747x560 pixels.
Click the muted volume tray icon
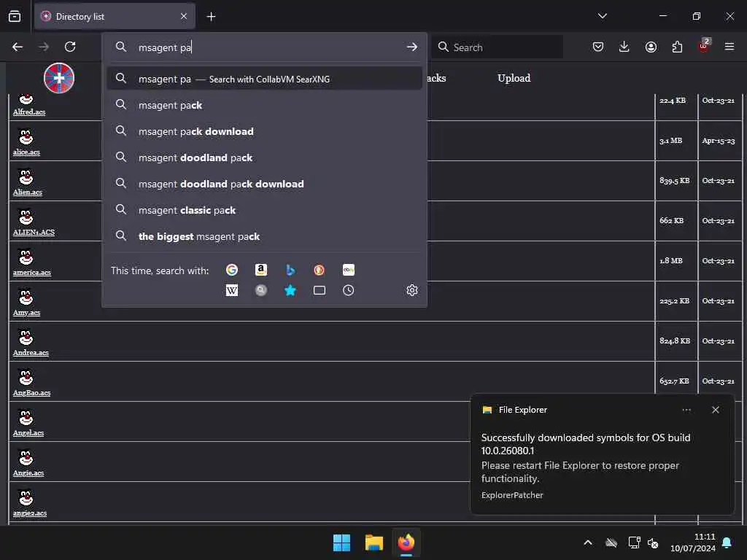tap(653, 542)
